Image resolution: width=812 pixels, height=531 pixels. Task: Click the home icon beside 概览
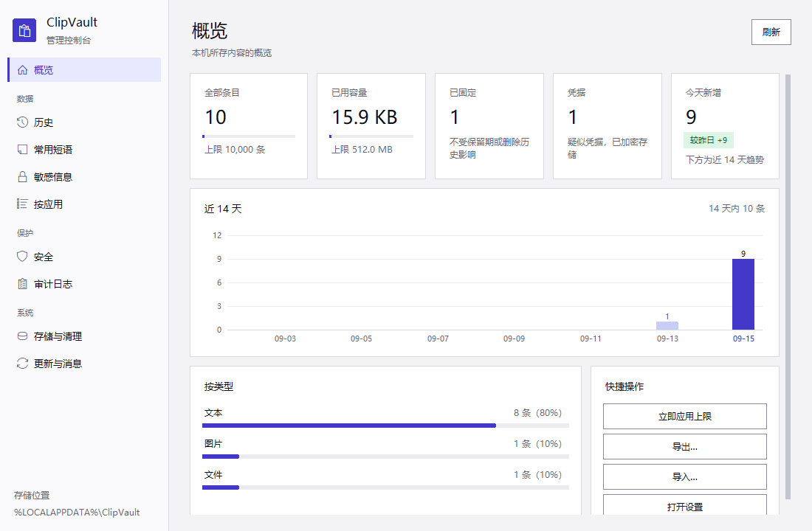click(22, 70)
